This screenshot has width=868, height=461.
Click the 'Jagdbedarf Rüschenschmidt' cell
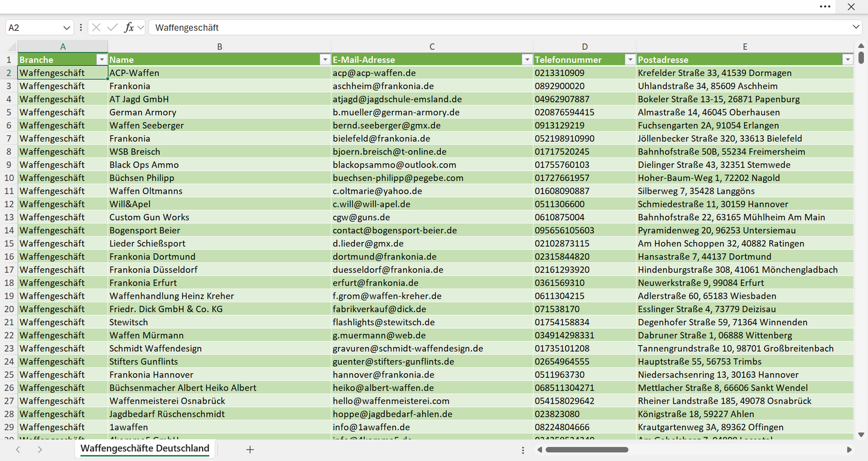coord(220,414)
